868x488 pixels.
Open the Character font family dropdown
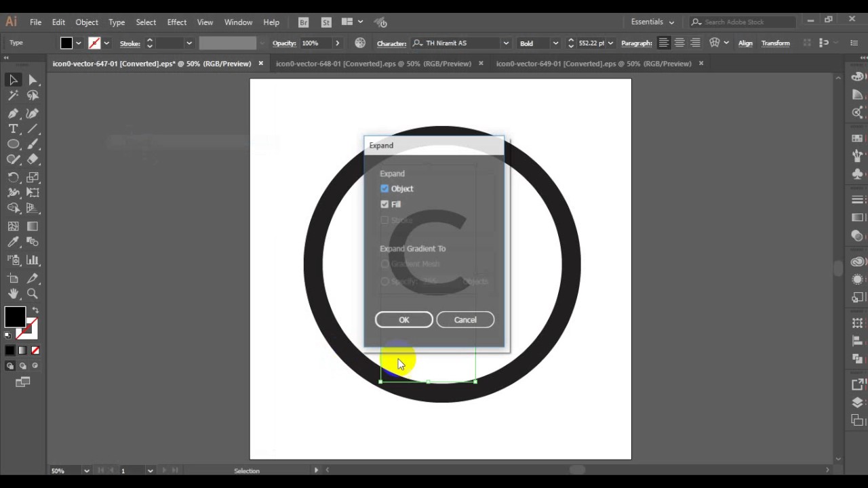coord(505,43)
